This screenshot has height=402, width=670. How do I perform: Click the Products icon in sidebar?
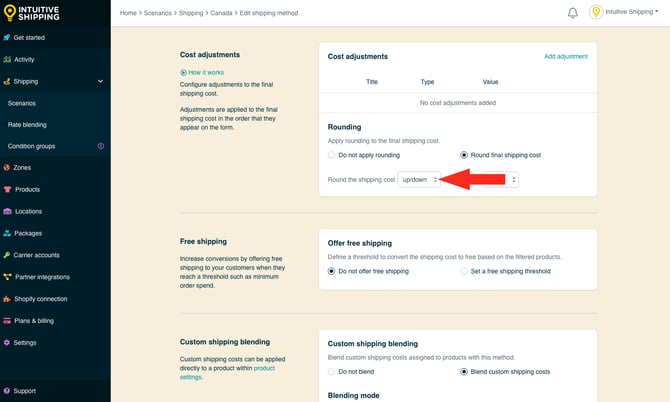tap(7, 190)
